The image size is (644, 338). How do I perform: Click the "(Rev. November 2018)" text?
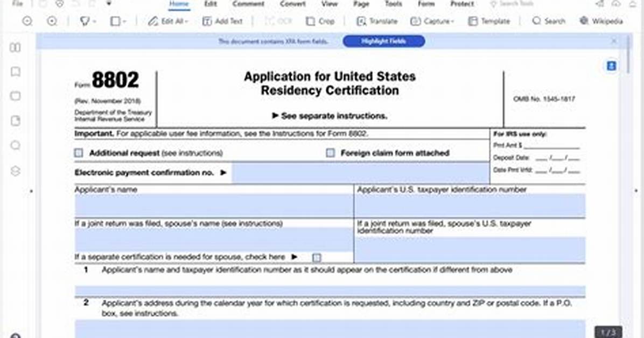[108, 101]
